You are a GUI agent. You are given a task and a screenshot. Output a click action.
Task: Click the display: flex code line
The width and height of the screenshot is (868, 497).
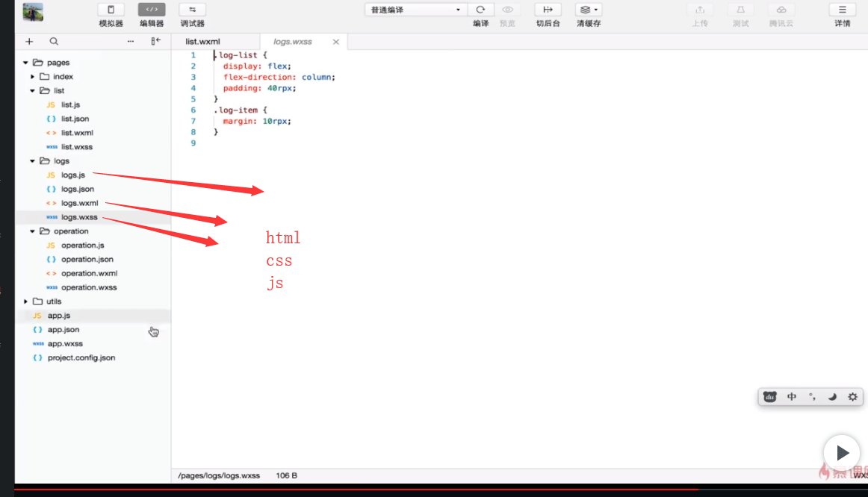pyautogui.click(x=257, y=66)
